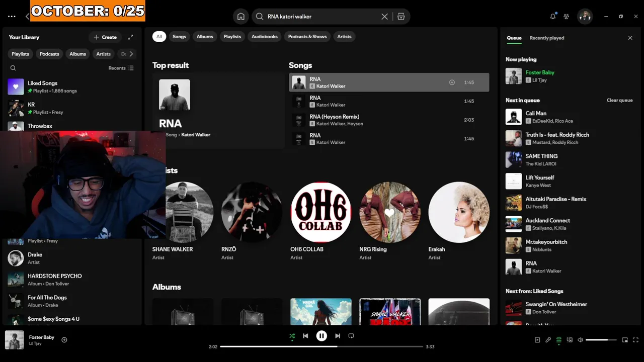Open Connect to a device icon
Viewport: 644px width, 362px height.
coord(570,340)
